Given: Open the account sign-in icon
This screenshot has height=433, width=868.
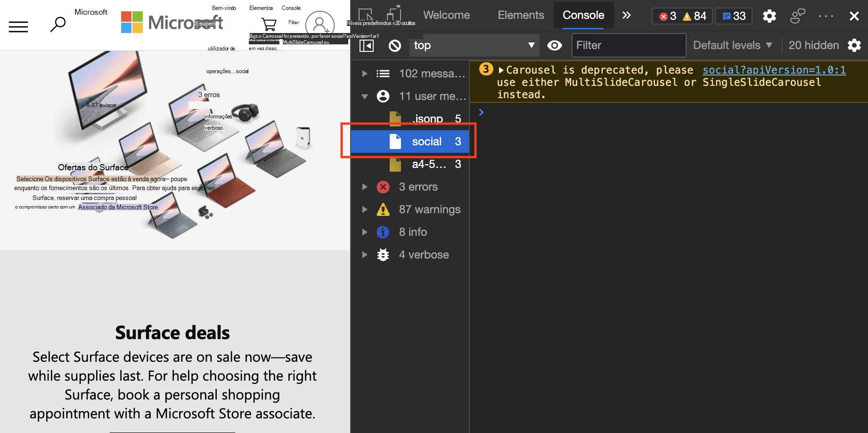Looking at the screenshot, I should 320,25.
